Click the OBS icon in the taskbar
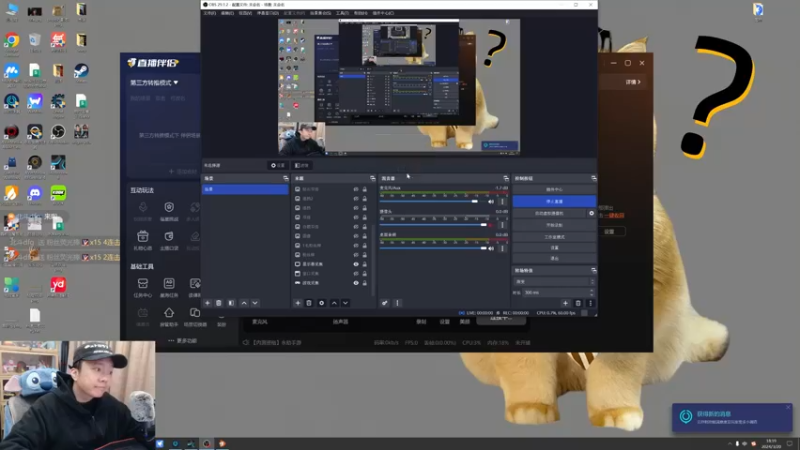 point(207,443)
